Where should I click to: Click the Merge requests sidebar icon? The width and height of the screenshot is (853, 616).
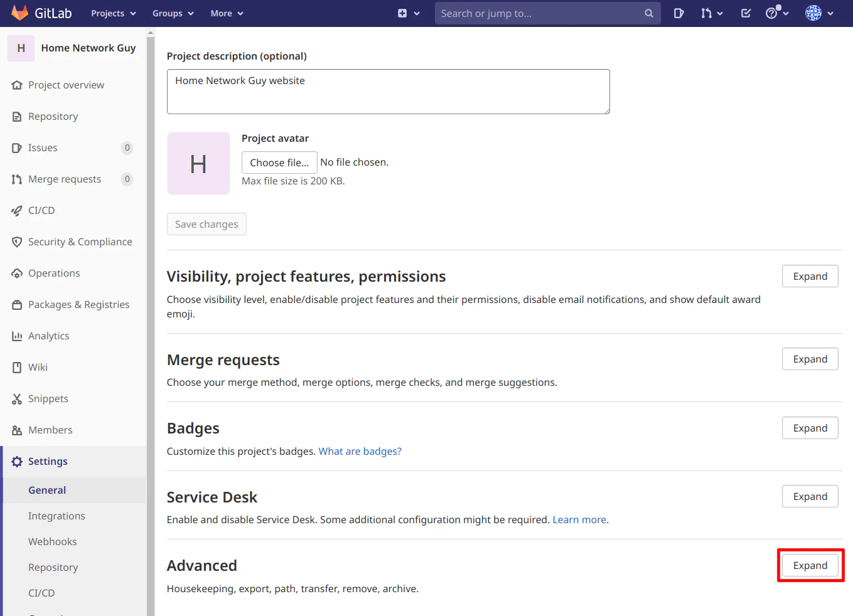click(x=17, y=179)
